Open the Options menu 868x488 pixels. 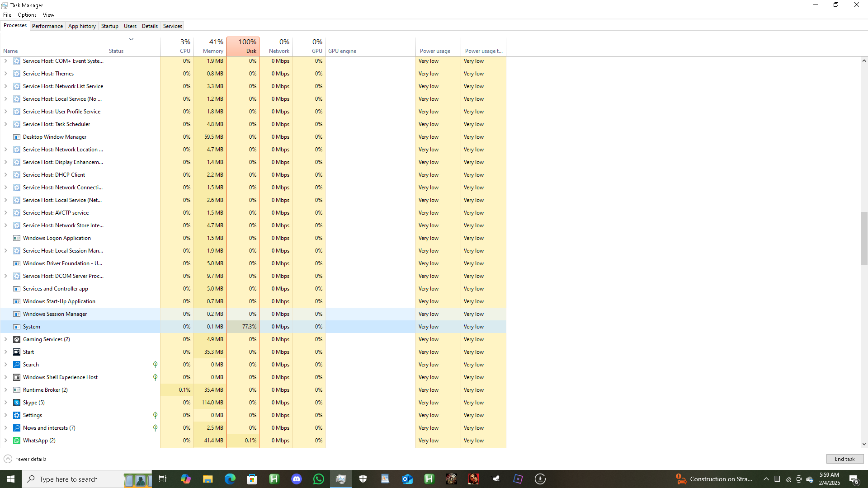(x=27, y=15)
